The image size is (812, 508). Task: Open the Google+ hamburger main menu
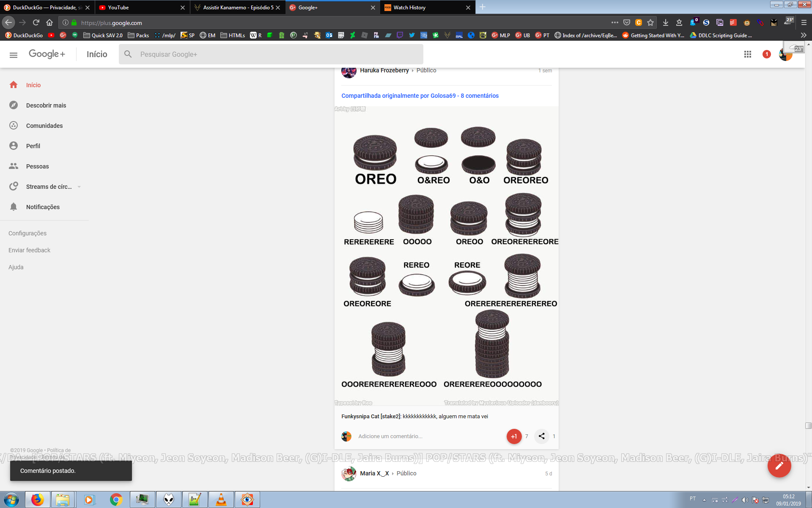14,55
